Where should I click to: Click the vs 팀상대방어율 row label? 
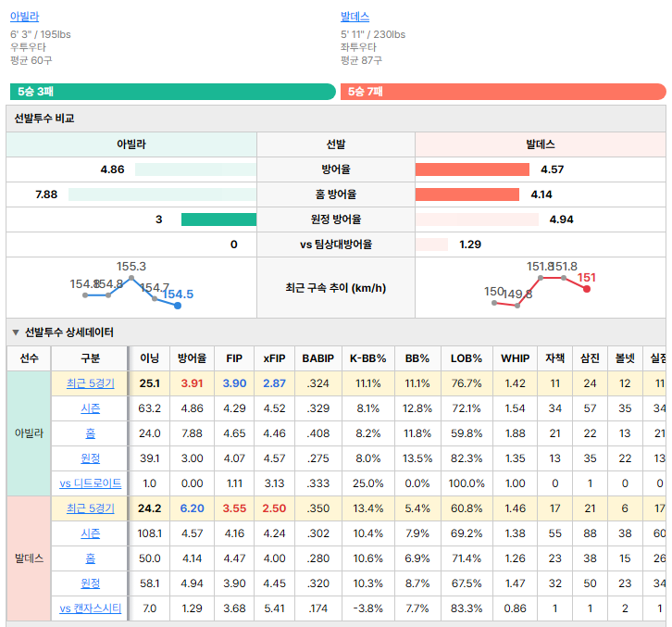[x=336, y=245]
